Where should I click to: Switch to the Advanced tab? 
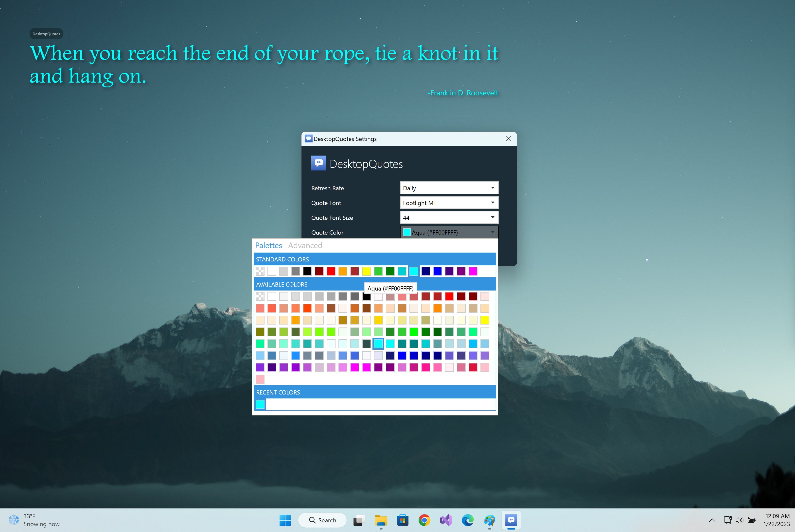[x=305, y=245]
